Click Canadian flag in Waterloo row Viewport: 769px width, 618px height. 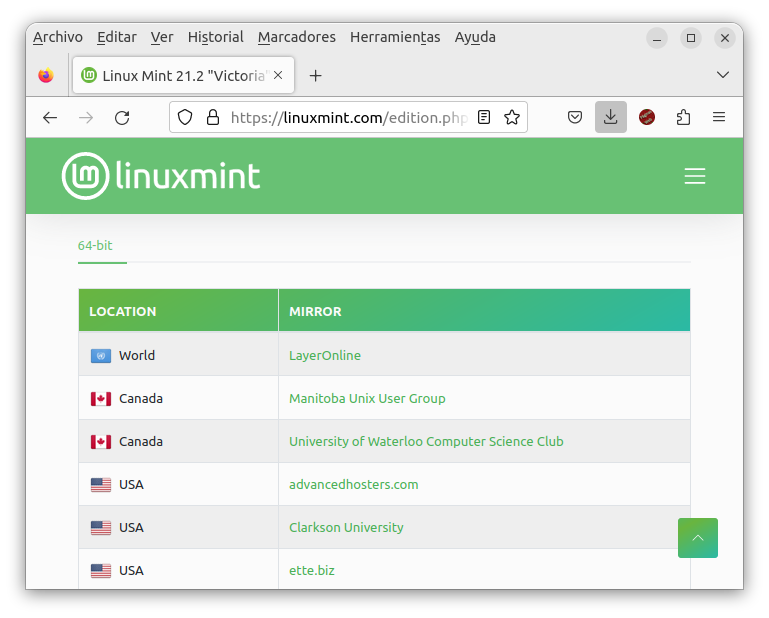(101, 442)
